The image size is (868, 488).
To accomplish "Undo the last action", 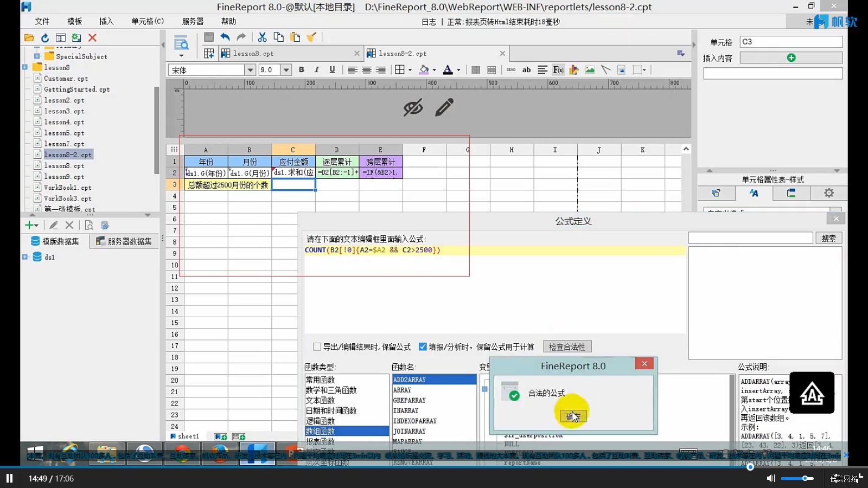I will [x=225, y=37].
